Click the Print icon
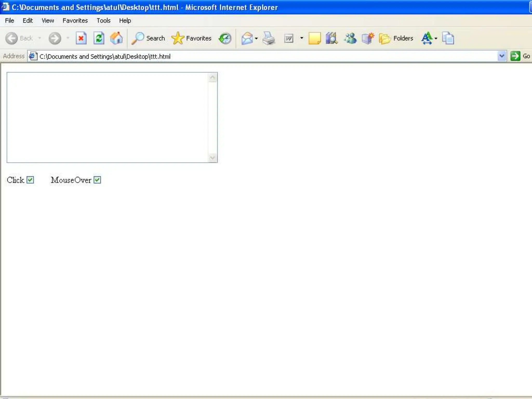532x399 pixels. pos(269,38)
